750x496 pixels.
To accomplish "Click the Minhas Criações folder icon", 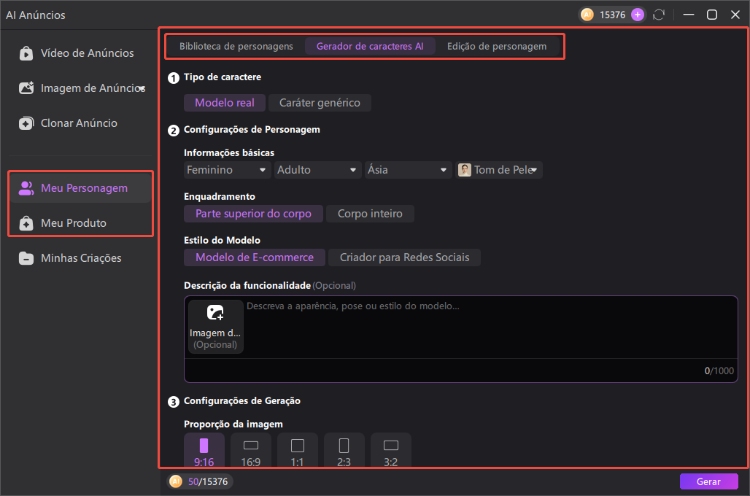I will (26, 258).
